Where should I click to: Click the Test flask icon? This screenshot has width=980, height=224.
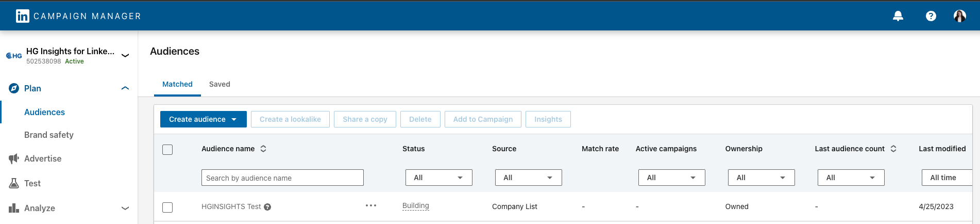point(14,183)
